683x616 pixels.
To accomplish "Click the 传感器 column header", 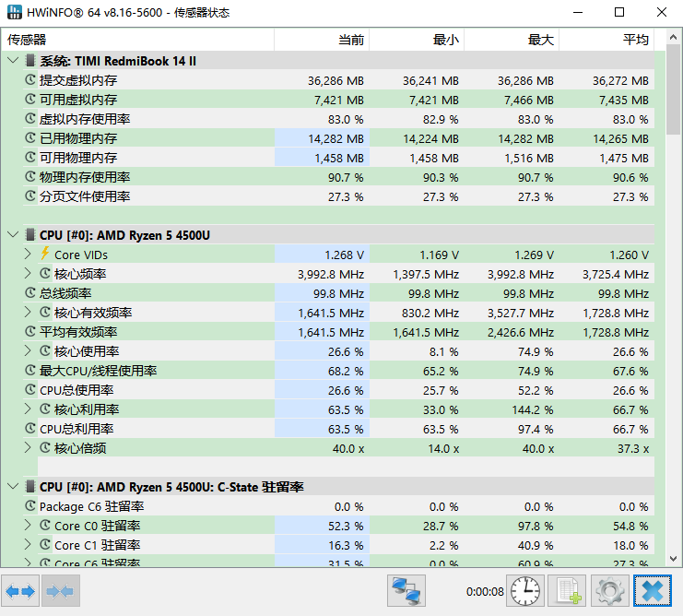I will point(137,40).
